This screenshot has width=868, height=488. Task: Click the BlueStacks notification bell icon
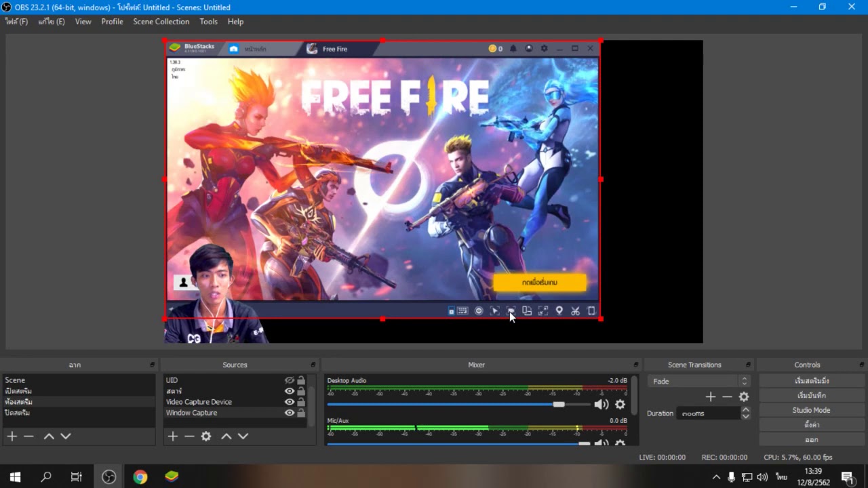coord(513,49)
